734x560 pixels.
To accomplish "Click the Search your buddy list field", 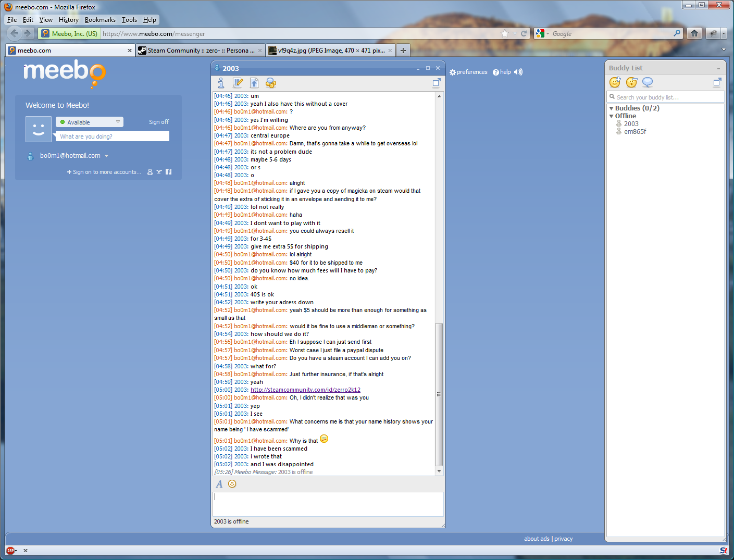I will (x=666, y=97).
